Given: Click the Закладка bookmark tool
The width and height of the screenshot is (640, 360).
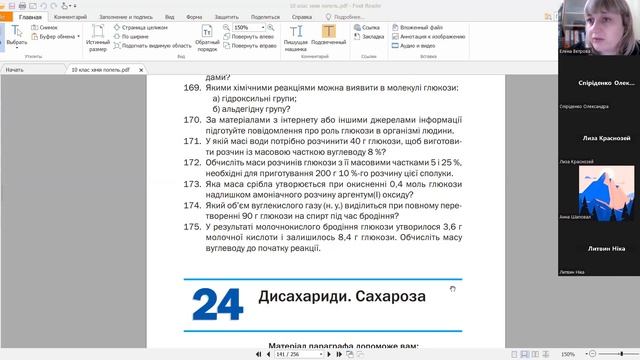Looking at the screenshot, I should (x=369, y=37).
